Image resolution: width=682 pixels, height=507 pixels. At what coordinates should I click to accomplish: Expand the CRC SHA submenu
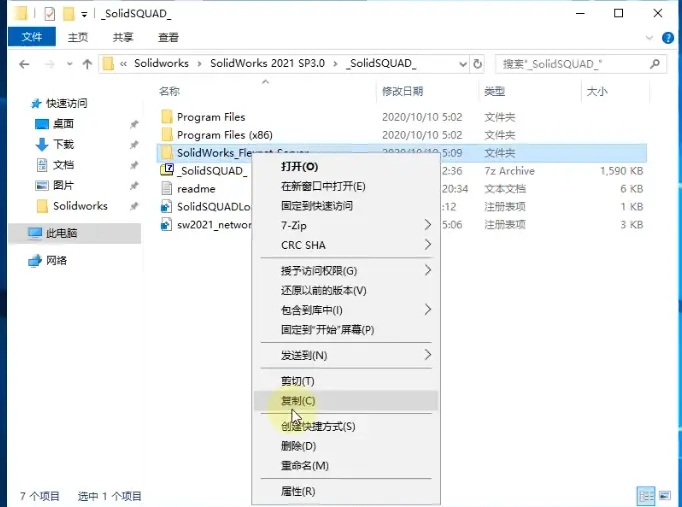pyautogui.click(x=346, y=245)
